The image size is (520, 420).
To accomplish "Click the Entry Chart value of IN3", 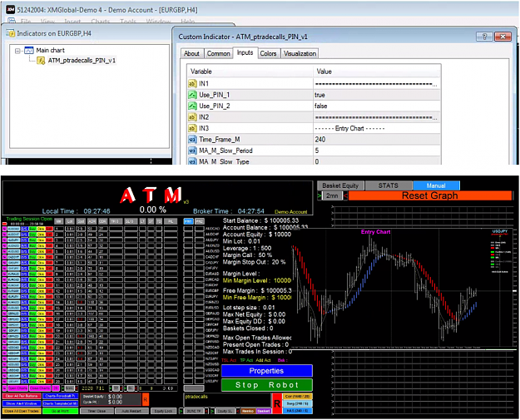I will pyautogui.click(x=377, y=128).
